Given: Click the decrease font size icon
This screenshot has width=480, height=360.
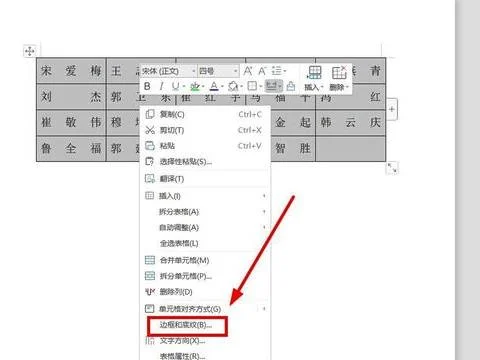Looking at the screenshot, I should click(x=262, y=71).
